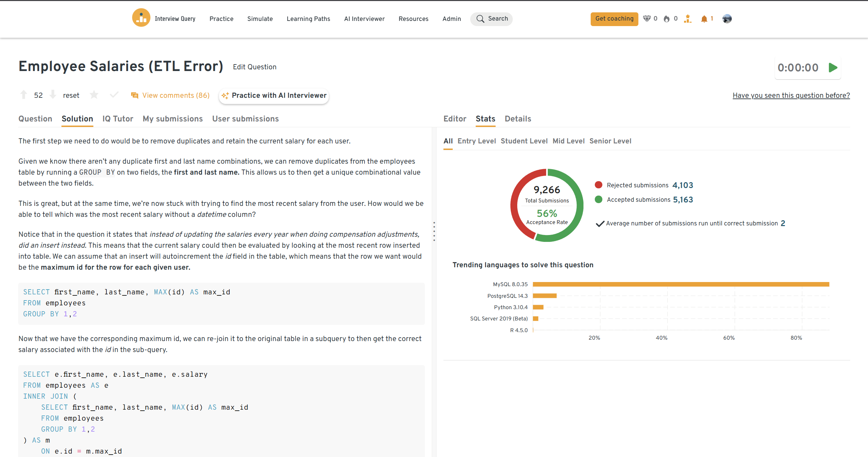Click Practice with AI Interviewer button
The height and width of the screenshot is (457, 868).
[x=274, y=95]
